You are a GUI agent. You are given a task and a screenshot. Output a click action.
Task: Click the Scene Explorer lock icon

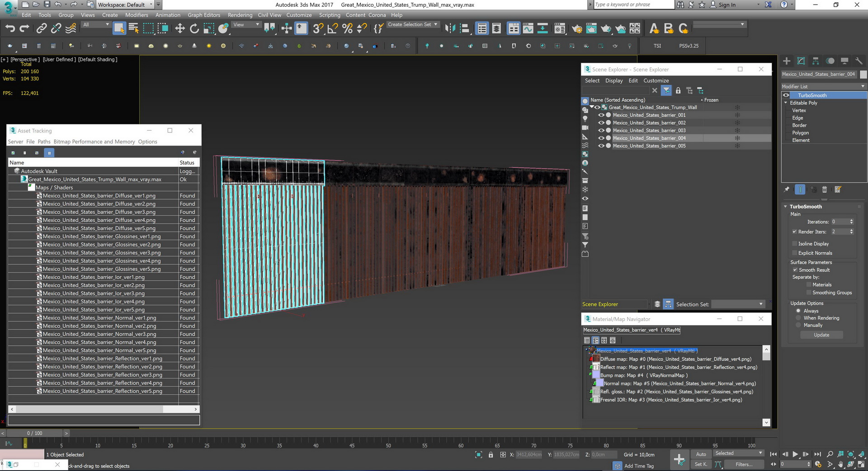[678, 90]
